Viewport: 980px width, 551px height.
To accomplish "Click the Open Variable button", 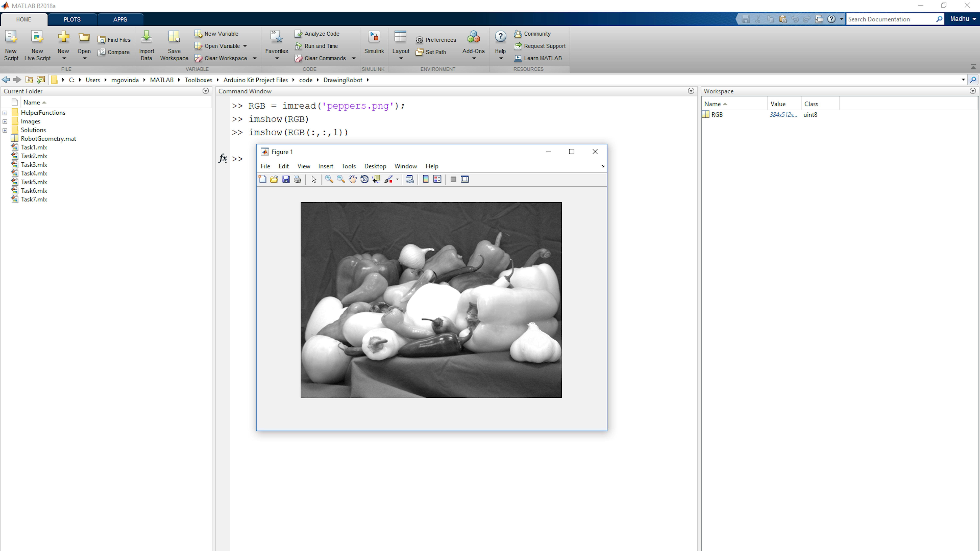I will coord(218,46).
